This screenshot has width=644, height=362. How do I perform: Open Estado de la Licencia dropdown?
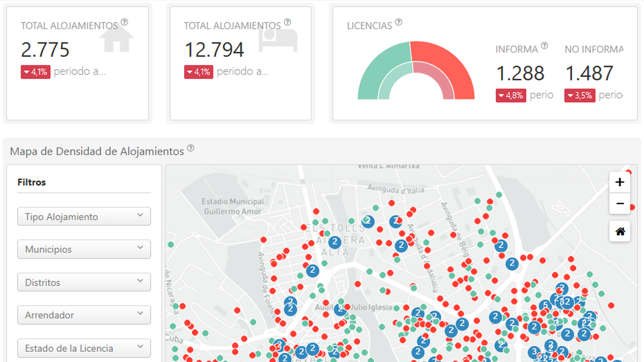click(x=84, y=348)
